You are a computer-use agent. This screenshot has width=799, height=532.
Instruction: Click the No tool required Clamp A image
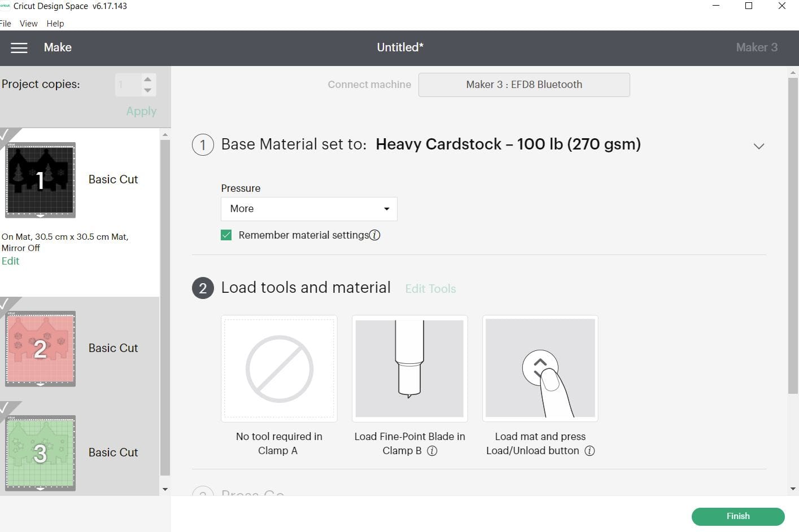tap(279, 368)
